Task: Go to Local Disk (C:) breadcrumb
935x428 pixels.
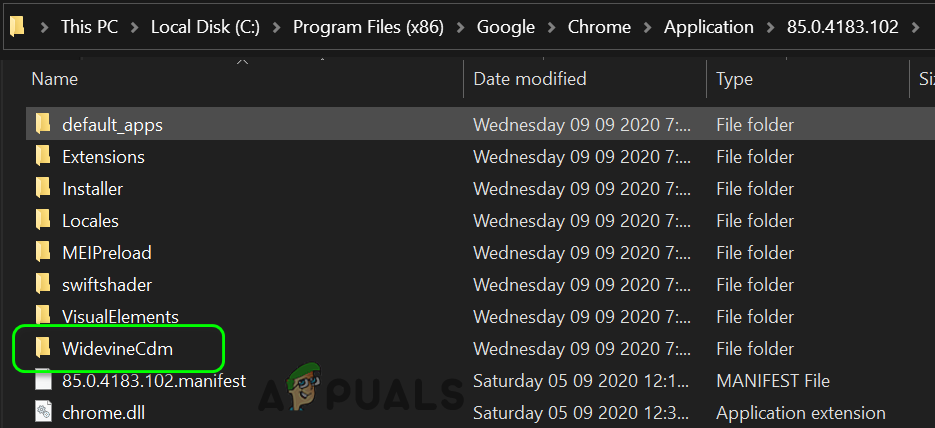Action: (205, 27)
